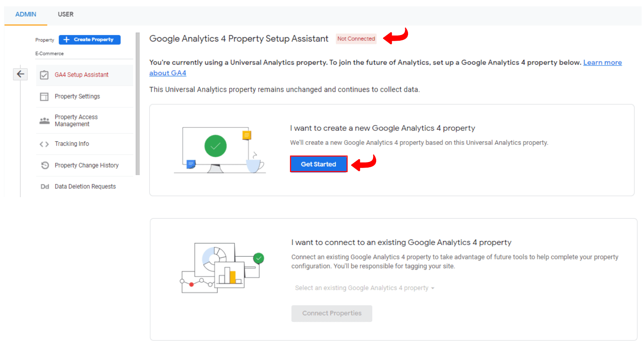The height and width of the screenshot is (348, 644).
Task: Select the Tracking Info code brackets icon
Action: click(45, 144)
